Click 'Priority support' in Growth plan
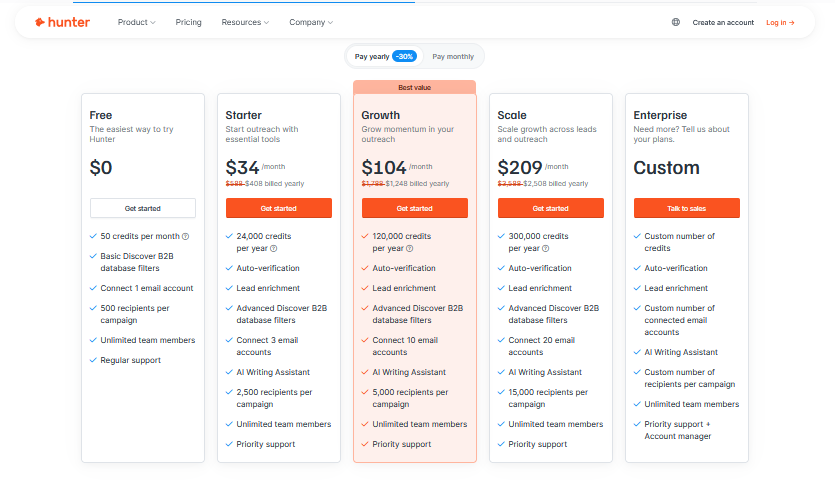This screenshot has height=483, width=835. (402, 444)
